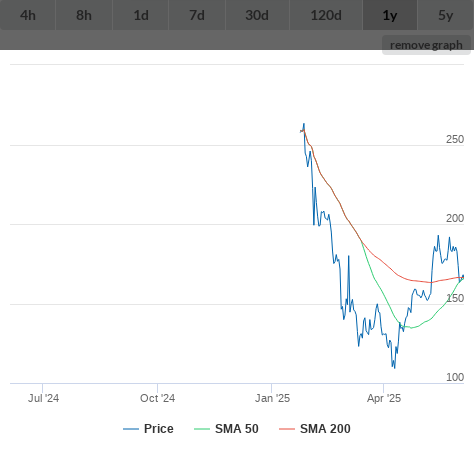Click the remove graph button
Image resolution: width=474 pixels, height=455 pixels.
coord(426,45)
